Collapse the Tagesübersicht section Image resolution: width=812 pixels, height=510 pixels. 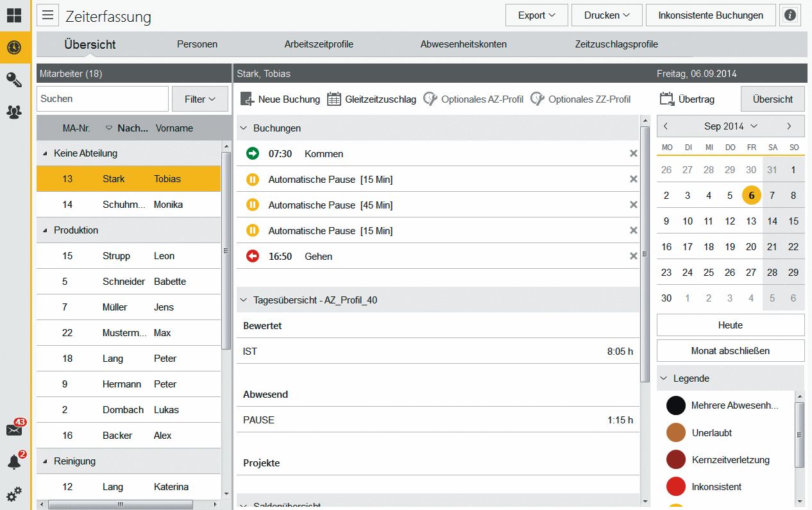(244, 300)
